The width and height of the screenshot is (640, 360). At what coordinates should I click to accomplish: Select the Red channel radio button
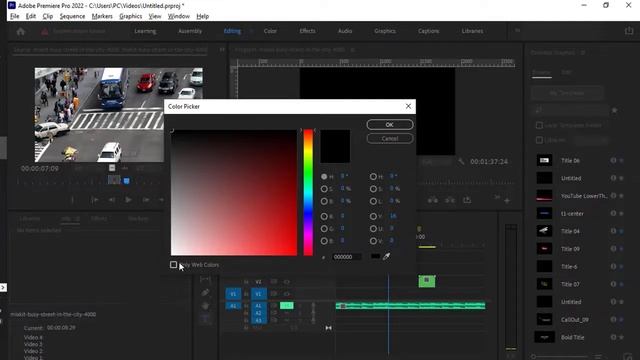coord(324,216)
